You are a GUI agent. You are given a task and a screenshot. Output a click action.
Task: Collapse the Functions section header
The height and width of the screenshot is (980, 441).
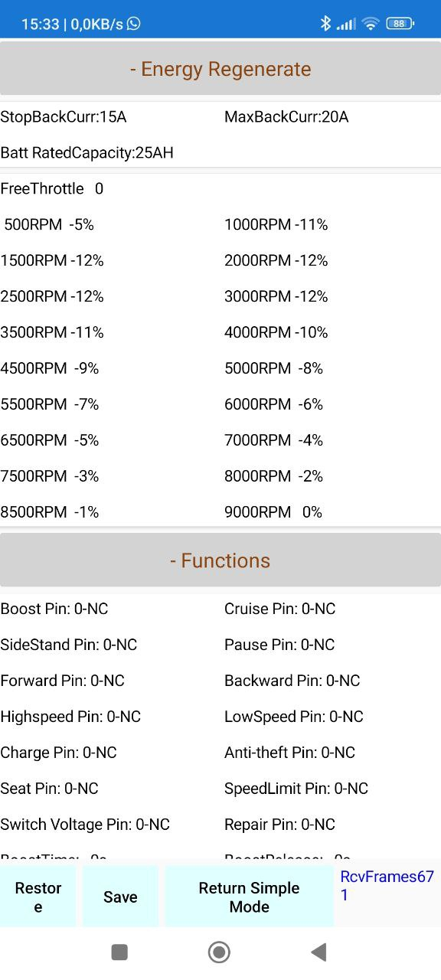click(220, 560)
